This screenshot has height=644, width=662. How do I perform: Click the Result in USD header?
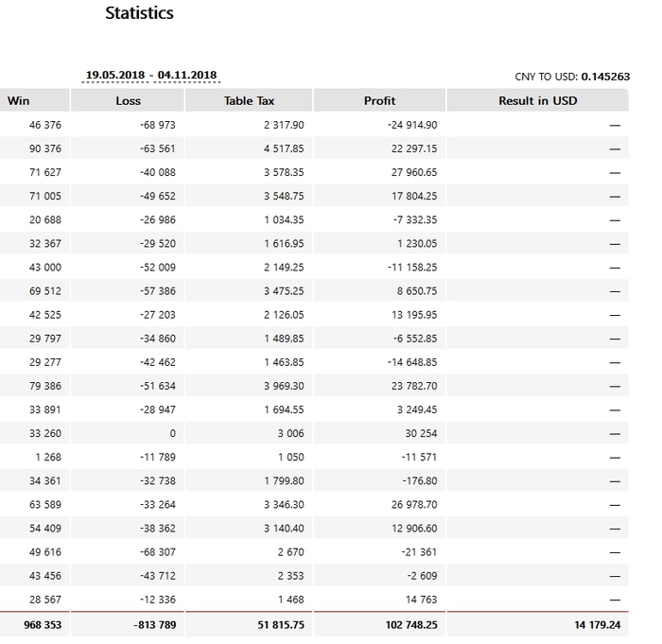pos(537,100)
